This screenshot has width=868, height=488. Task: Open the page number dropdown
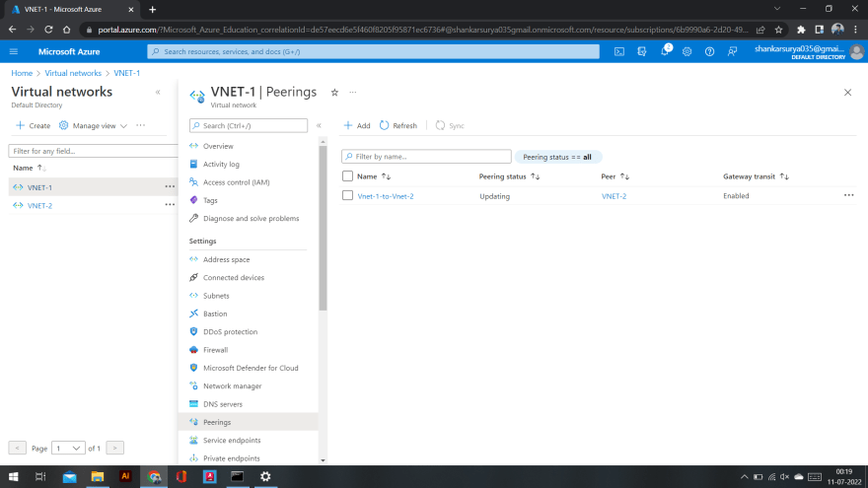click(68, 448)
